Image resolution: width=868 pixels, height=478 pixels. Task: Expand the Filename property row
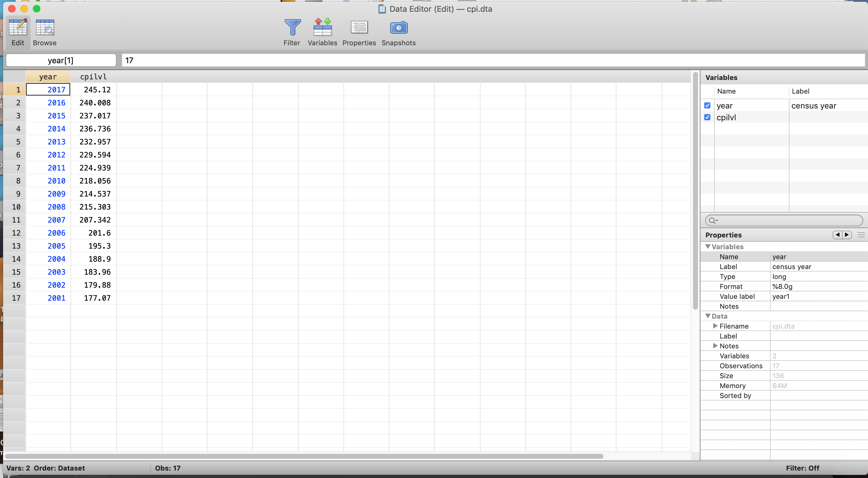715,326
